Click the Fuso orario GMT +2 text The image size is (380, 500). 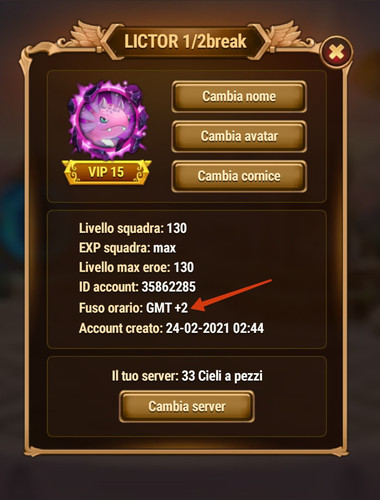click(133, 308)
